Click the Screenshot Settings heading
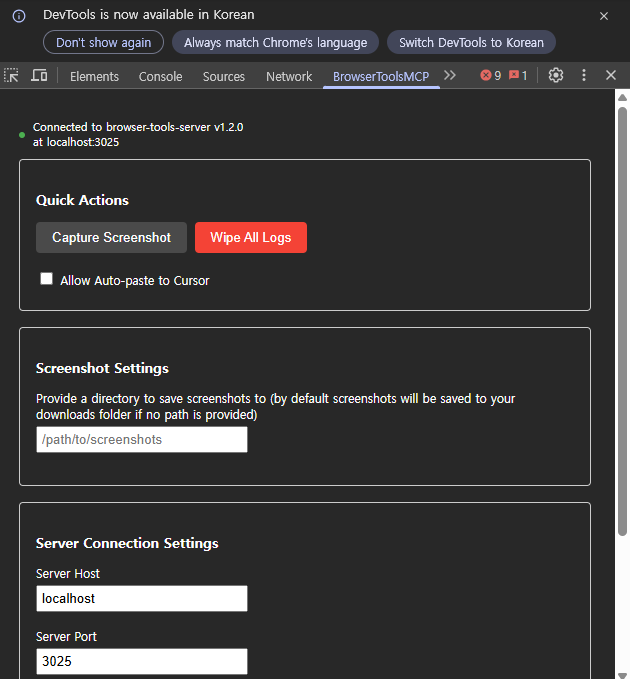The image size is (630, 679). 102,368
